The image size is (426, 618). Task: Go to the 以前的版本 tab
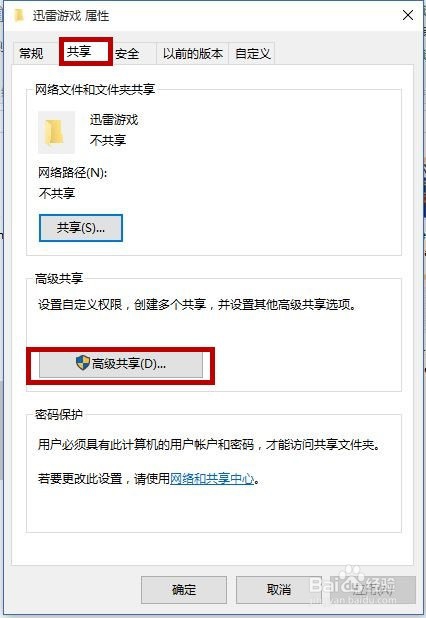[x=193, y=53]
